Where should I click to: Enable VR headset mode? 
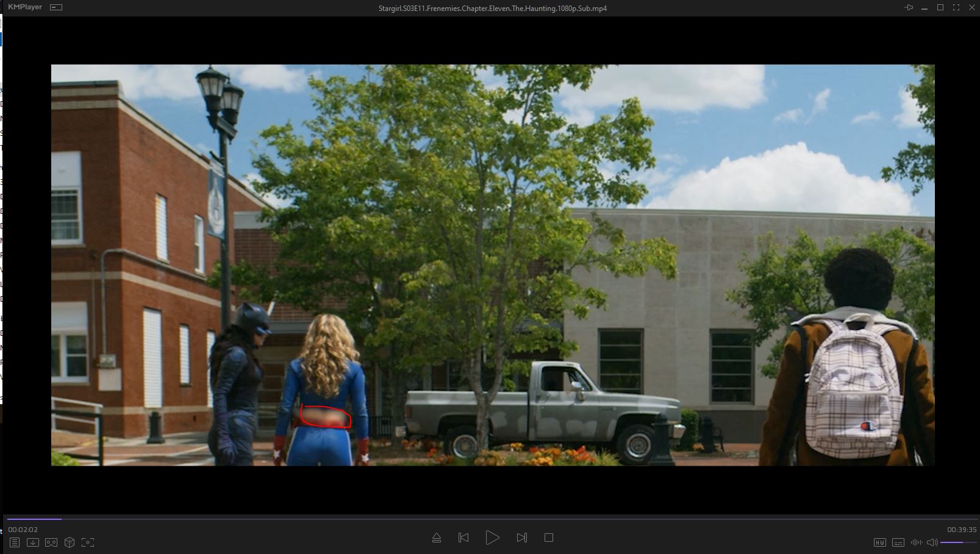coord(51,542)
